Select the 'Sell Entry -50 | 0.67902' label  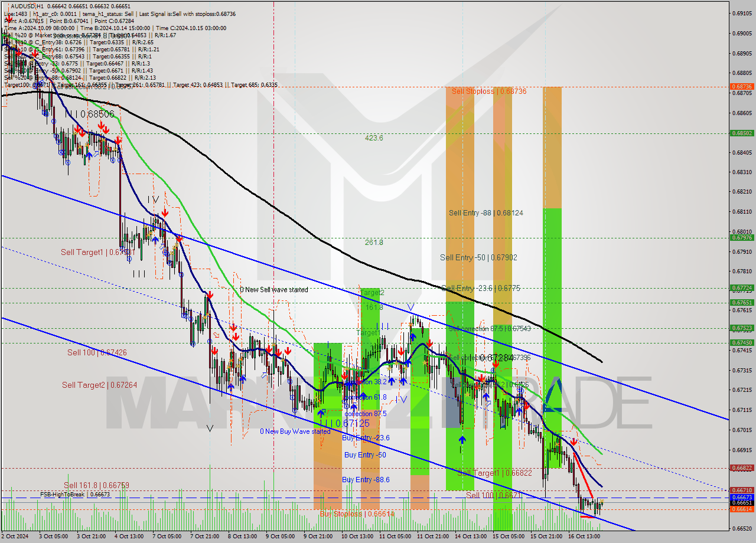[x=478, y=258]
